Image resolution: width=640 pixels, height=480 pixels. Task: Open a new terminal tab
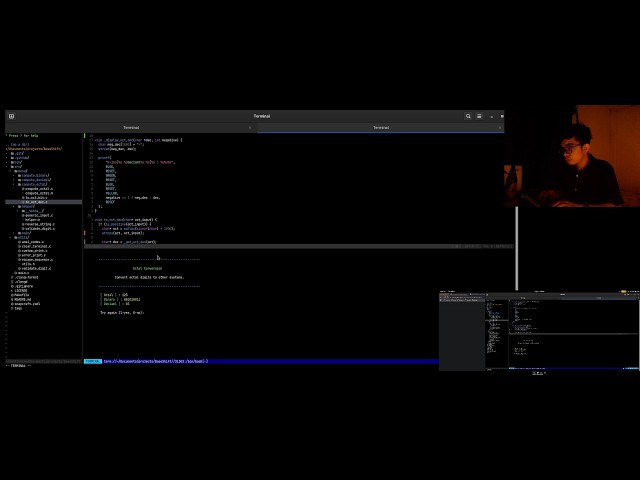[x=11, y=116]
